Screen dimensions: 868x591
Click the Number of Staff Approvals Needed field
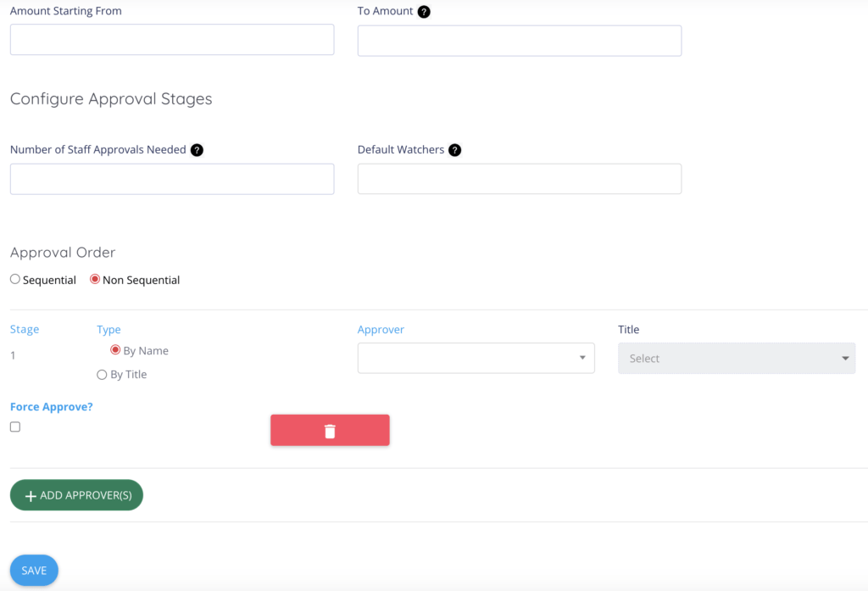point(172,179)
